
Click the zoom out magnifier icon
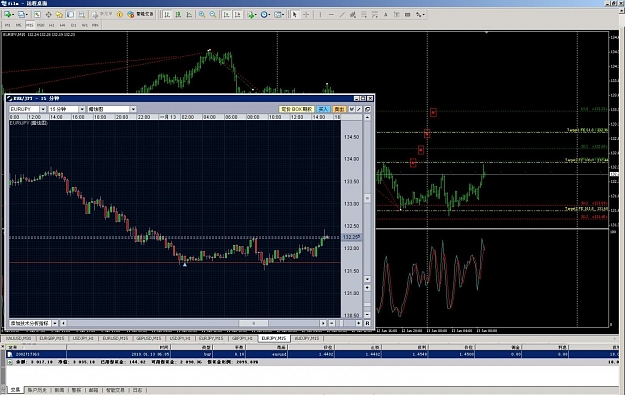(213, 14)
